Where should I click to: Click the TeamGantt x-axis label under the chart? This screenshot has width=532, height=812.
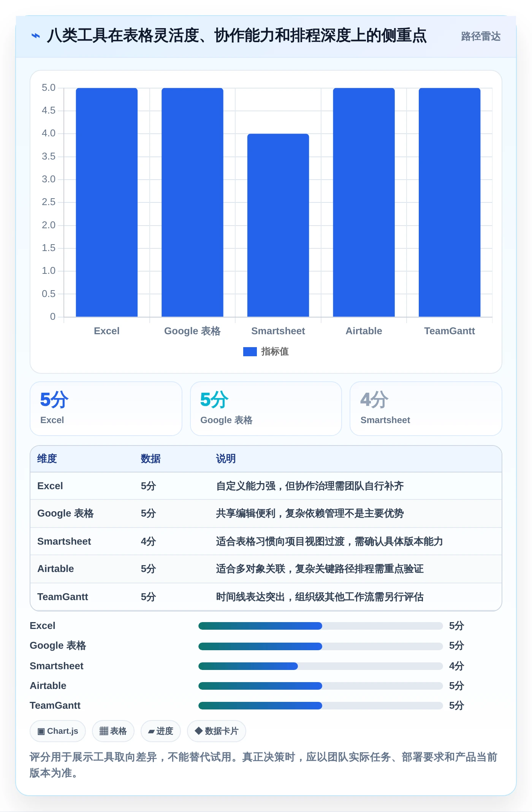tap(450, 331)
